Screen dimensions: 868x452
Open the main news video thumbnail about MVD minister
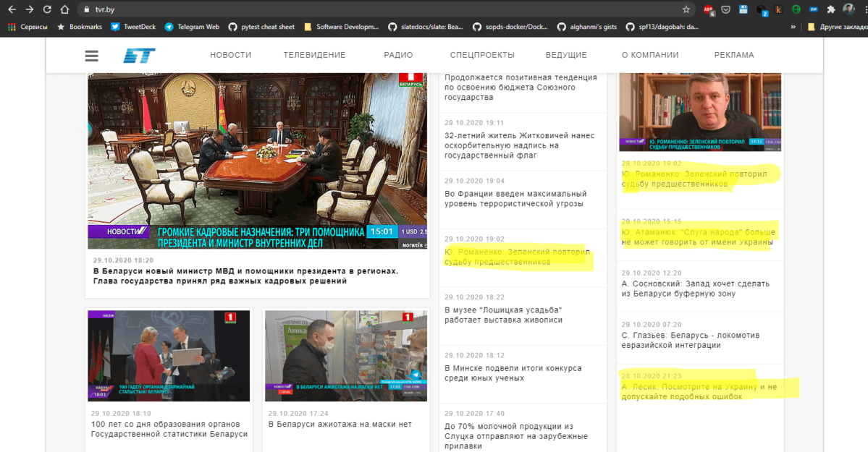257,161
